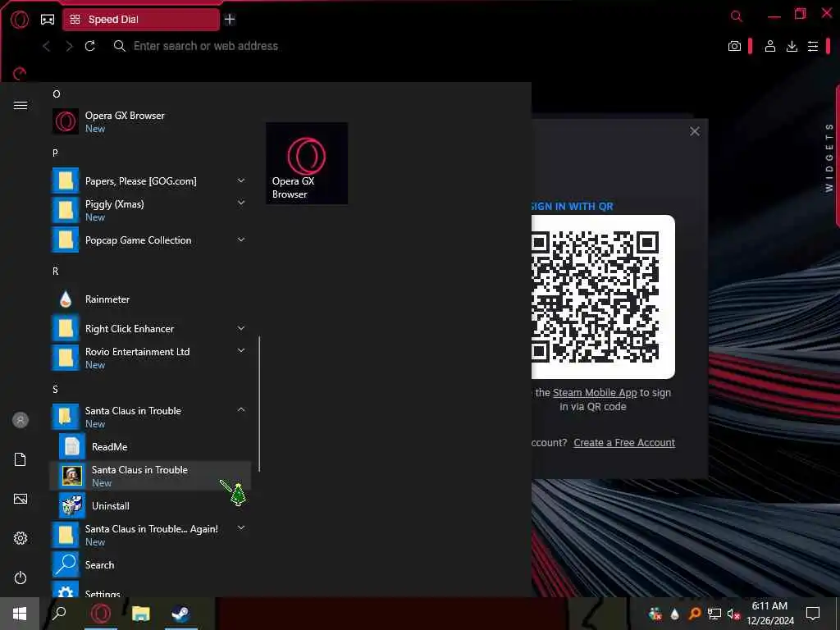
Task: Jump to letter P section header
Action: coord(55,153)
